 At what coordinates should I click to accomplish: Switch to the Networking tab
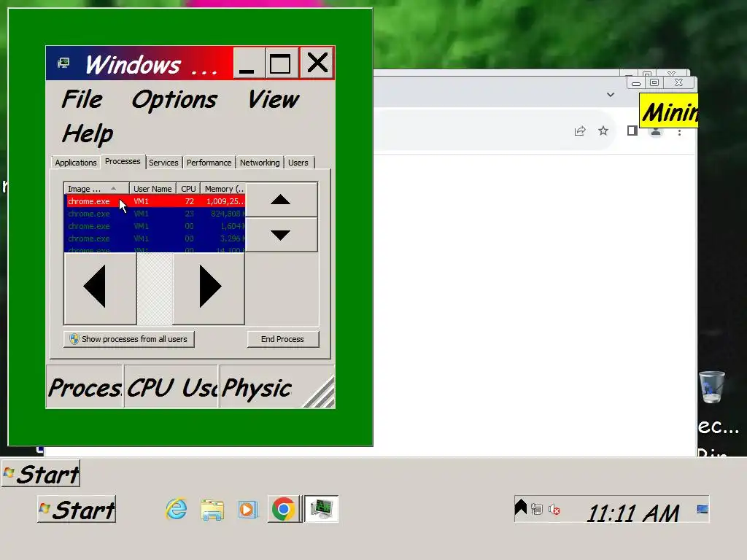[x=260, y=163]
